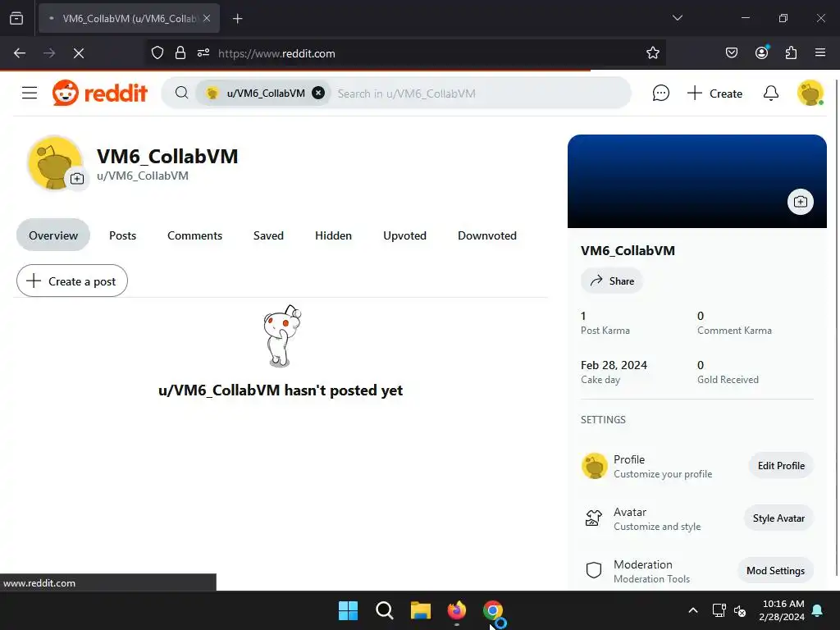The width and height of the screenshot is (840, 630).
Task: Open the network status tray icon
Action: [719, 610]
